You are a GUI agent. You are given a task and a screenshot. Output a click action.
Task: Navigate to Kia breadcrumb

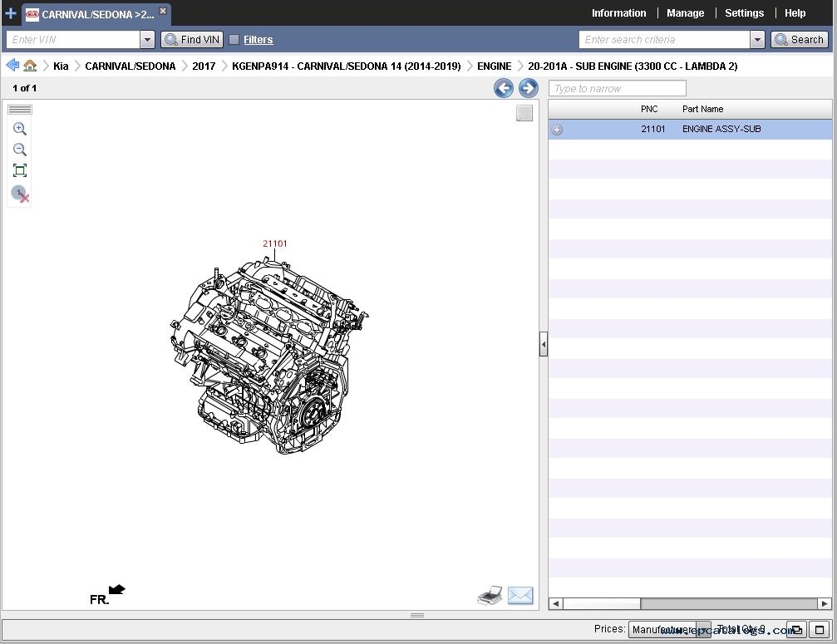tap(61, 66)
